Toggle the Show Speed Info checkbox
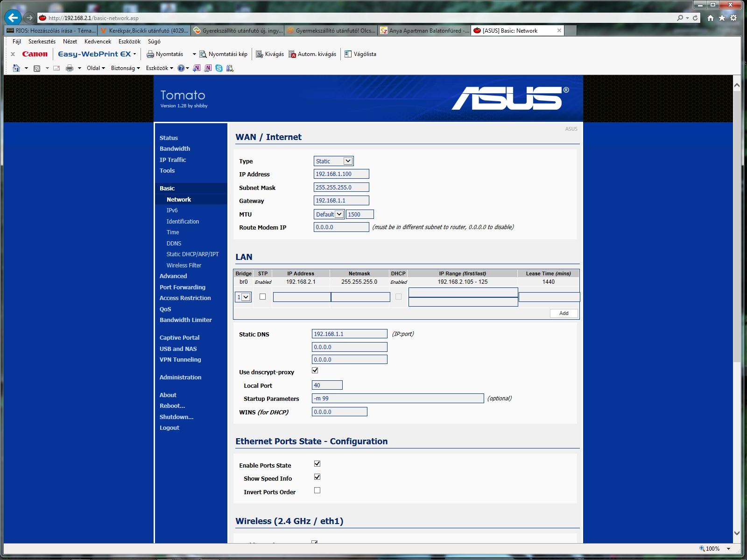747x560 pixels. [317, 477]
